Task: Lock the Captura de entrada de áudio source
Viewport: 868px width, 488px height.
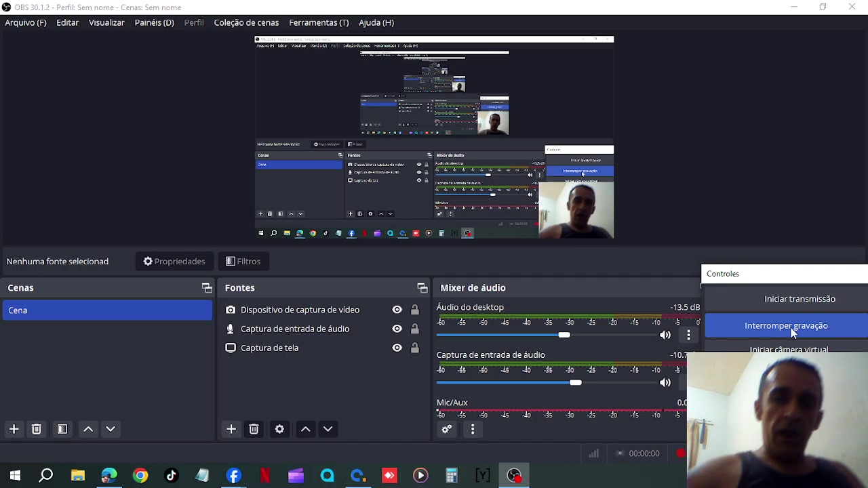Action: tap(414, 329)
